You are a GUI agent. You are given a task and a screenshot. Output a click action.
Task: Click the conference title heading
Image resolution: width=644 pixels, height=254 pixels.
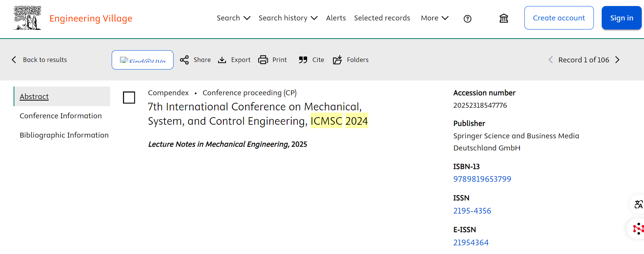point(258,114)
